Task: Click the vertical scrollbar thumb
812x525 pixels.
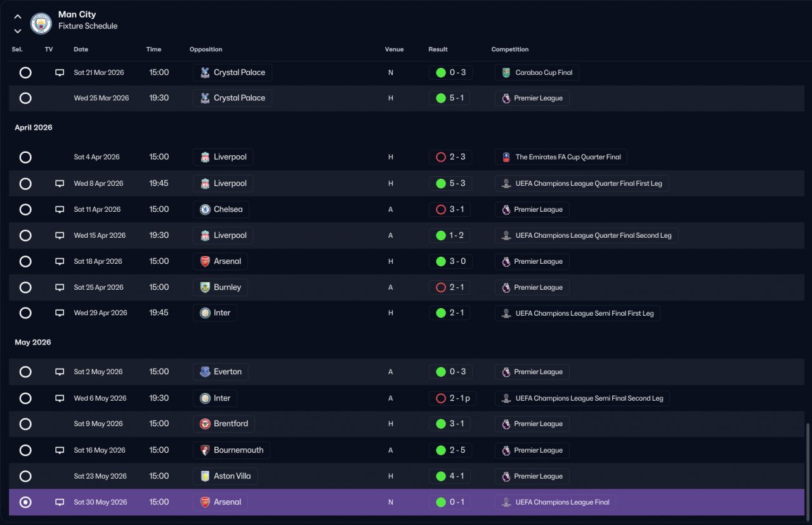Action: pos(807,470)
